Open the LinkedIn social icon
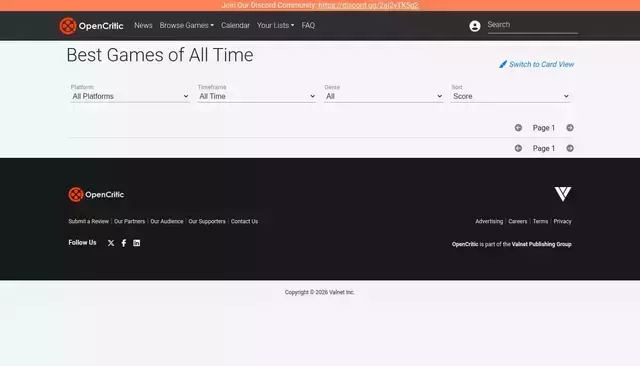 [136, 243]
